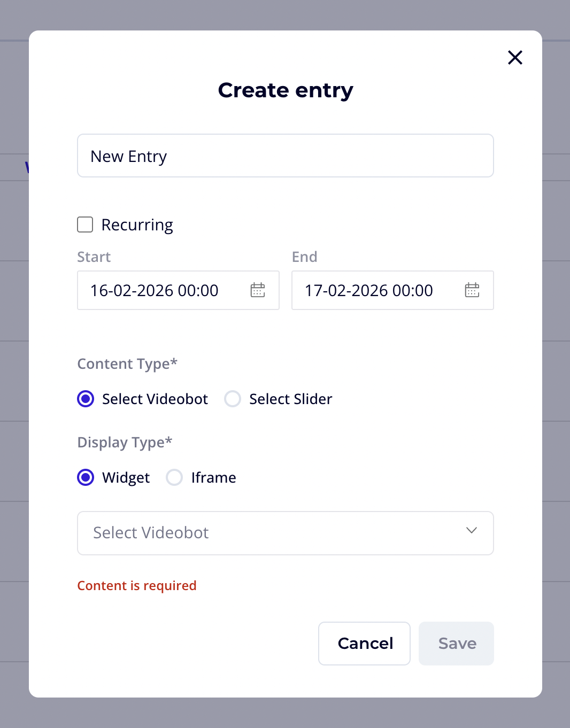Click the End date text 17-02-2026 00:00
570x728 pixels.
pyautogui.click(x=369, y=290)
